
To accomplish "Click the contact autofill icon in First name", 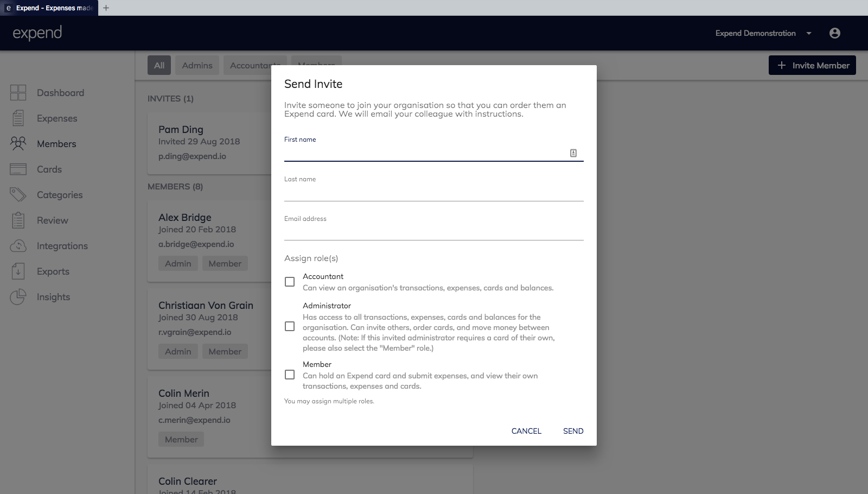I will pos(573,153).
